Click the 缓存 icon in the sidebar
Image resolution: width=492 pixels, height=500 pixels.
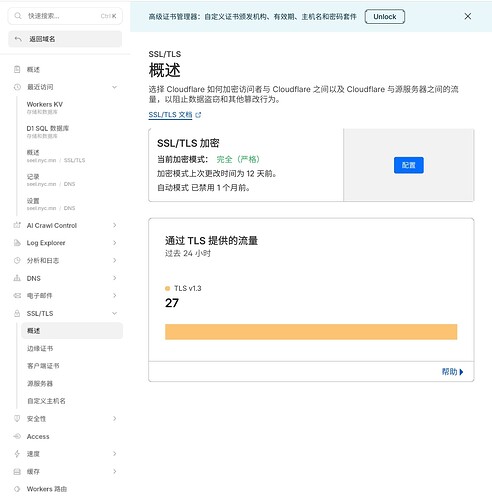tap(17, 471)
